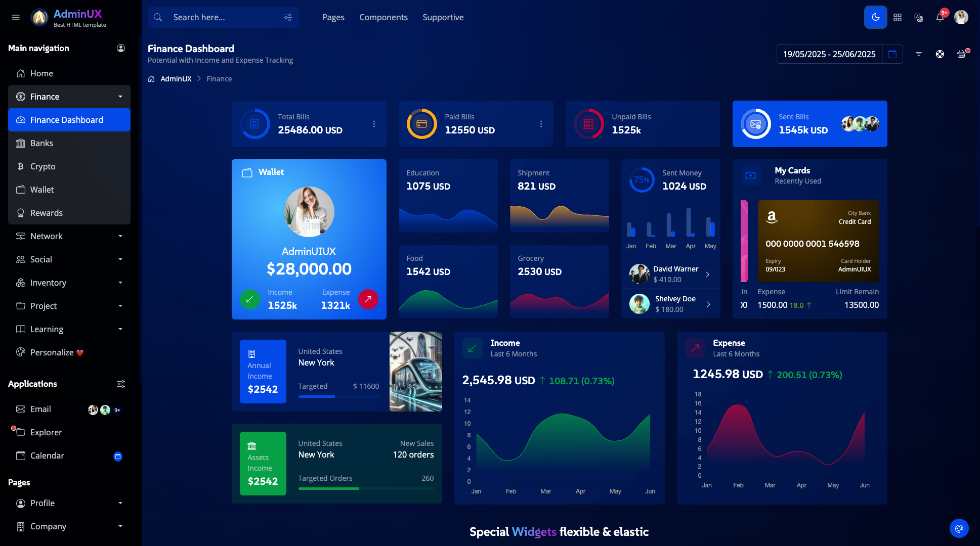980x546 pixels.
Task: Toggle sidebar with hamburger menu
Action: [16, 17]
